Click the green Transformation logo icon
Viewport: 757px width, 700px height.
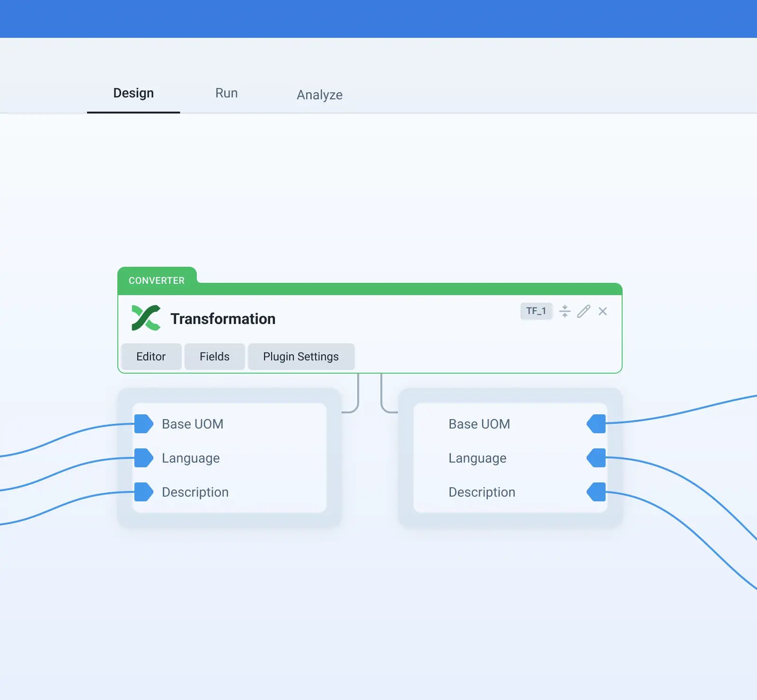[x=146, y=318]
